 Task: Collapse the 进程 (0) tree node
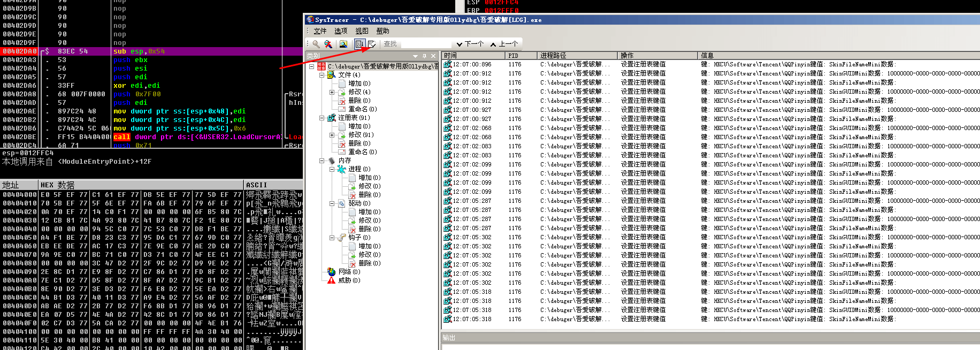click(332, 169)
